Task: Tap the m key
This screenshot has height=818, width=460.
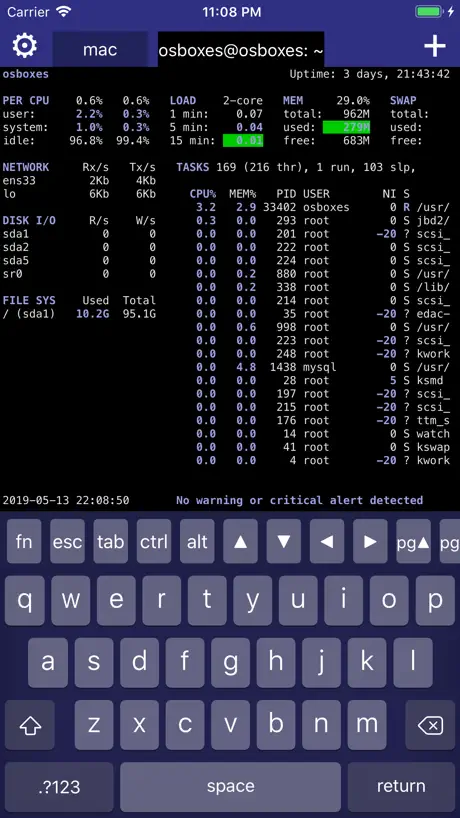Action: pos(367,725)
